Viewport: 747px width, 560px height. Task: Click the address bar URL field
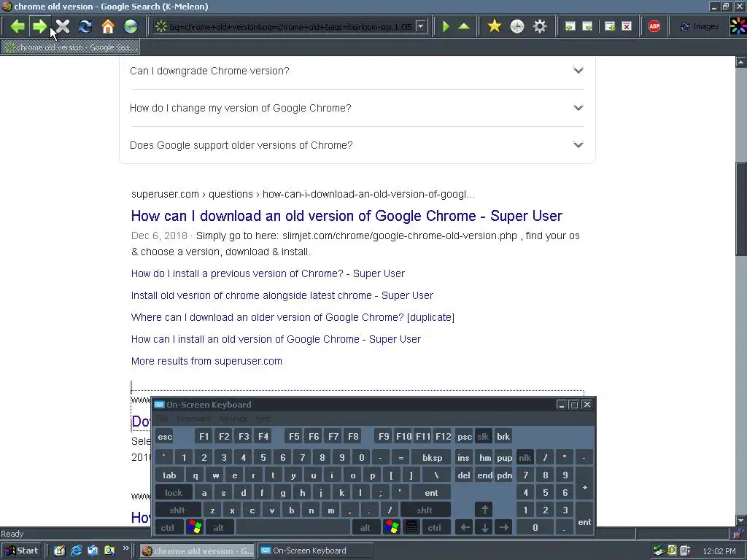[x=290, y=27]
